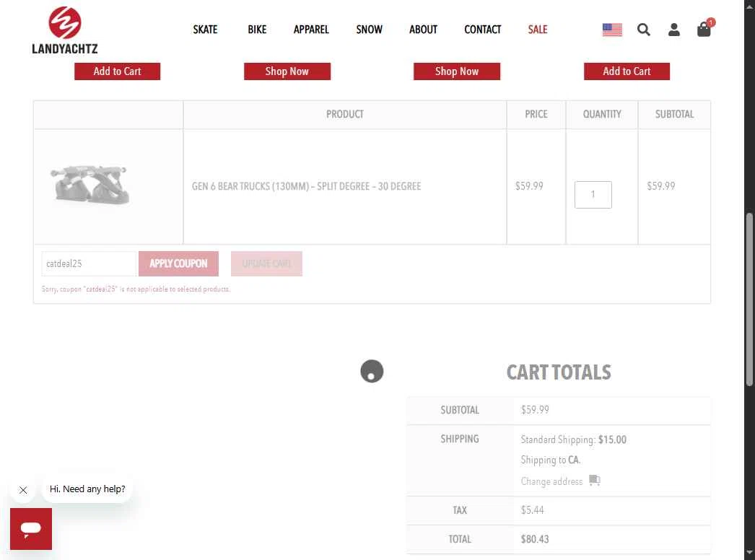Open the search magnifier icon
This screenshot has height=560, width=755.
(643, 30)
